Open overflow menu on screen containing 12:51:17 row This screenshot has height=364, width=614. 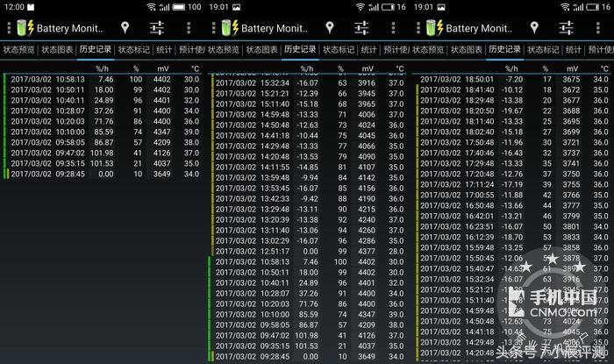tap(393, 28)
